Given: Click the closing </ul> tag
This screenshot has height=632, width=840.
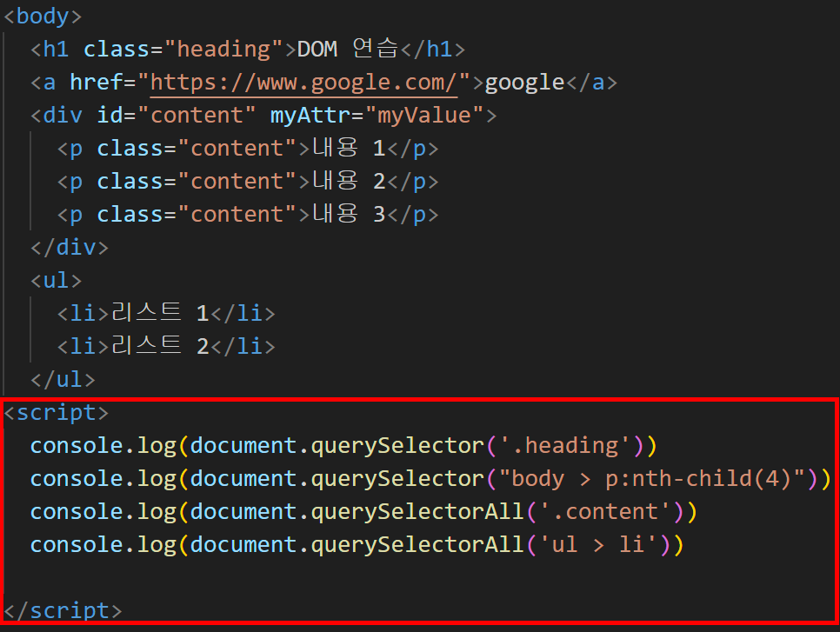Looking at the screenshot, I should [63, 379].
